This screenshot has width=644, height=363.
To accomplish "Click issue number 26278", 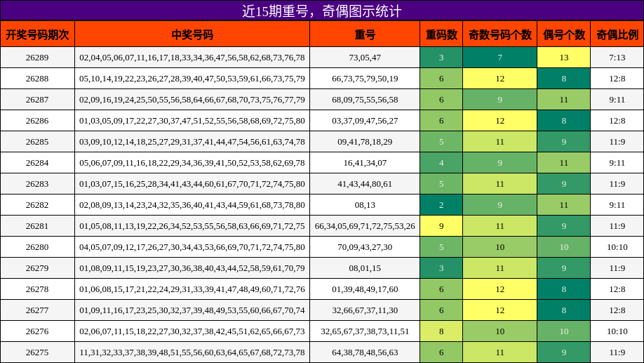I will pyautogui.click(x=37, y=289).
